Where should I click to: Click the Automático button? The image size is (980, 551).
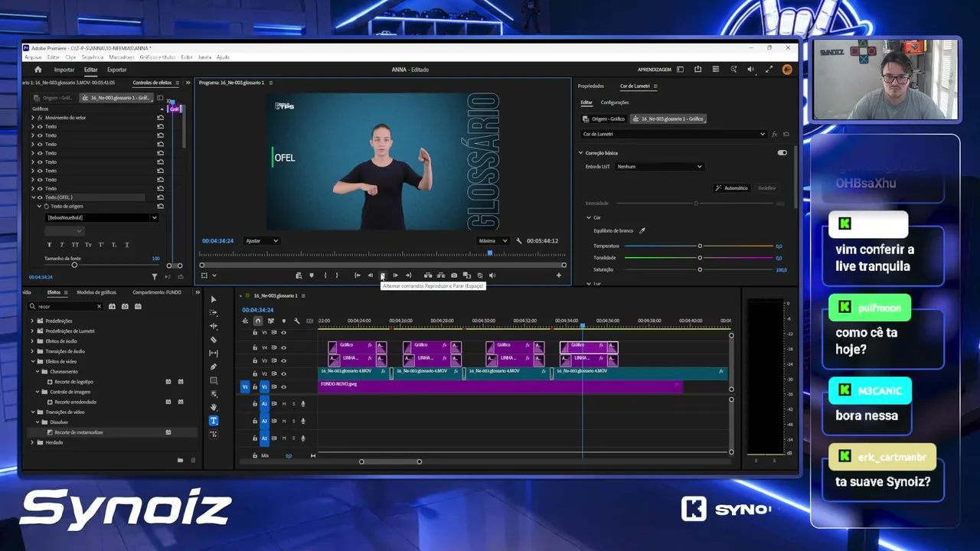[732, 188]
